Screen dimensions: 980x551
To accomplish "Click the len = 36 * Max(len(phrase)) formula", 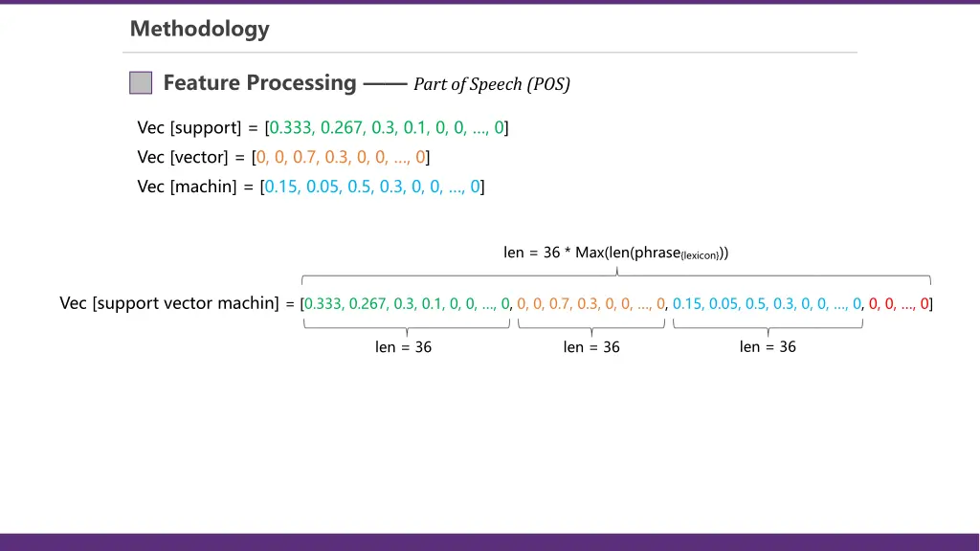I will [615, 252].
